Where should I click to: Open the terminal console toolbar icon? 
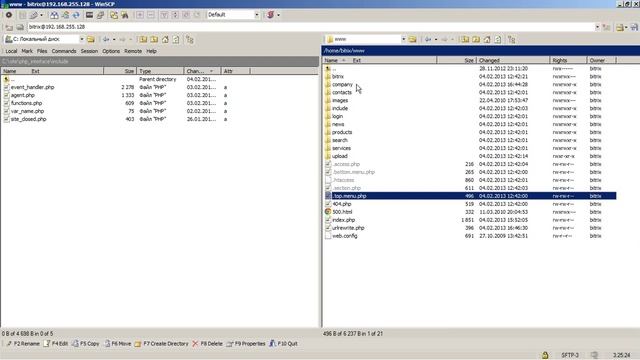(89, 15)
